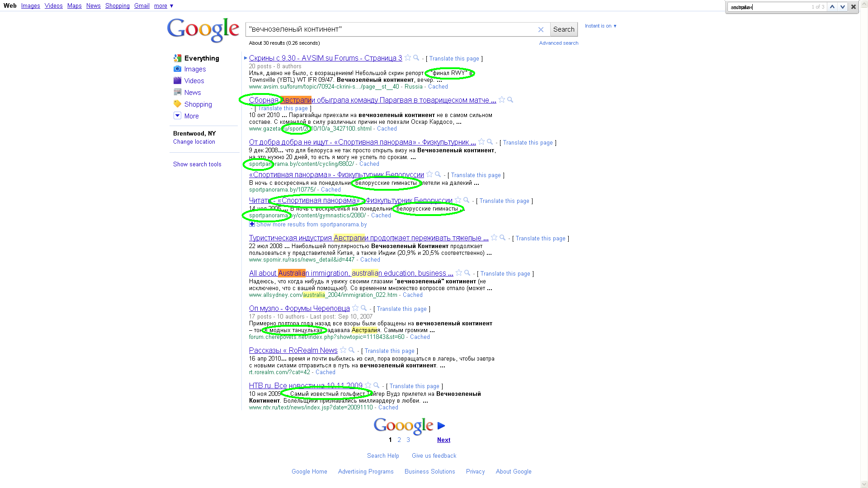
Task: Open Shopping in top navigation bar
Action: 117,6
